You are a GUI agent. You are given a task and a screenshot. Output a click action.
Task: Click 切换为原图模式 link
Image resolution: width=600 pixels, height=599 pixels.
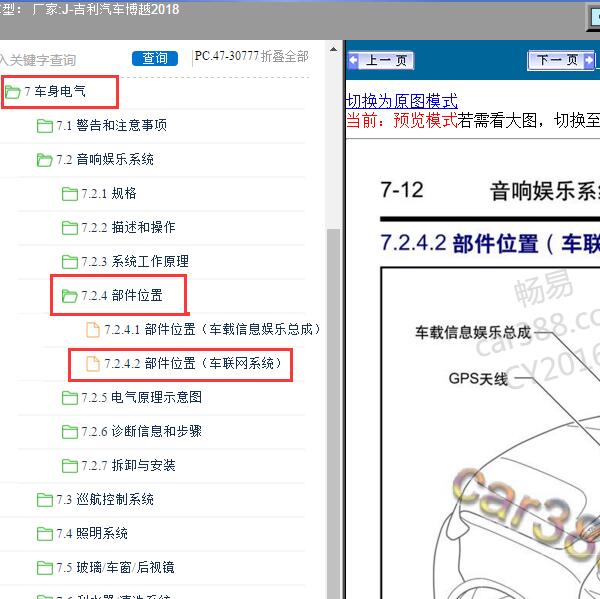point(402,101)
